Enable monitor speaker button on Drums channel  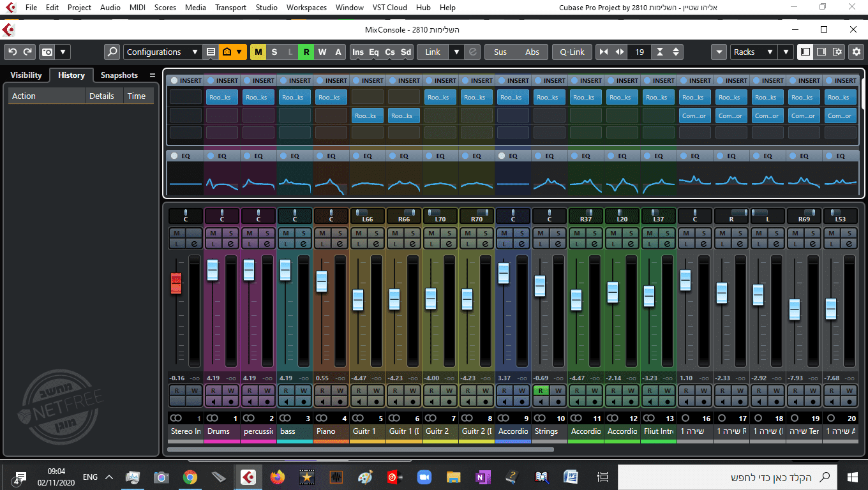pos(213,401)
